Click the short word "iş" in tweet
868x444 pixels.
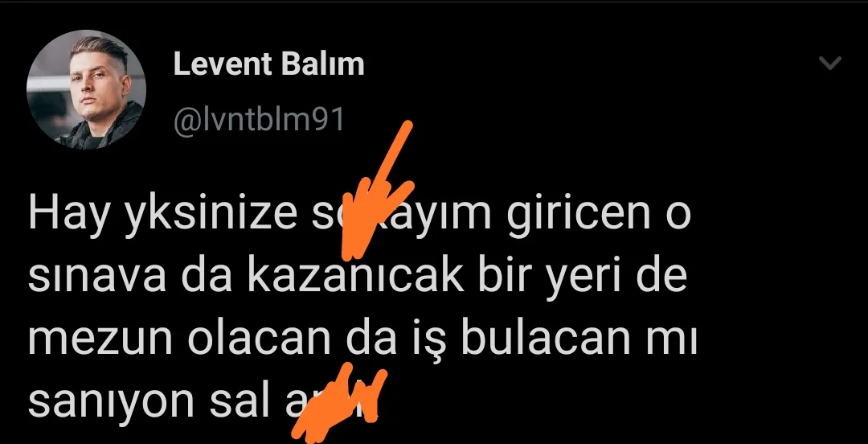pos(428,342)
